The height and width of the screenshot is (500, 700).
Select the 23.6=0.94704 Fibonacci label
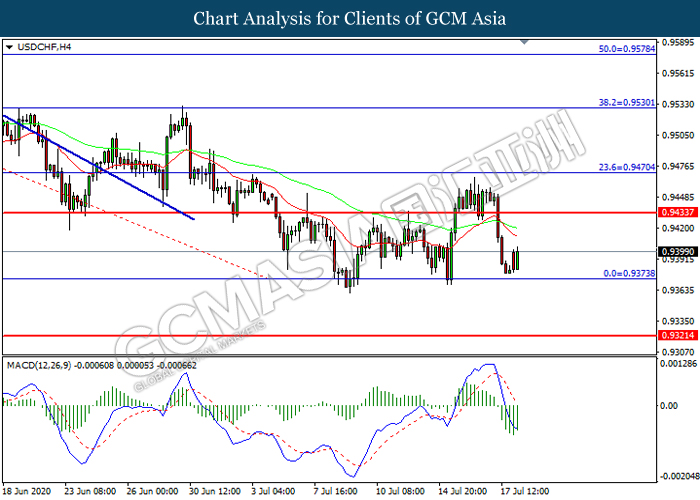tap(627, 167)
